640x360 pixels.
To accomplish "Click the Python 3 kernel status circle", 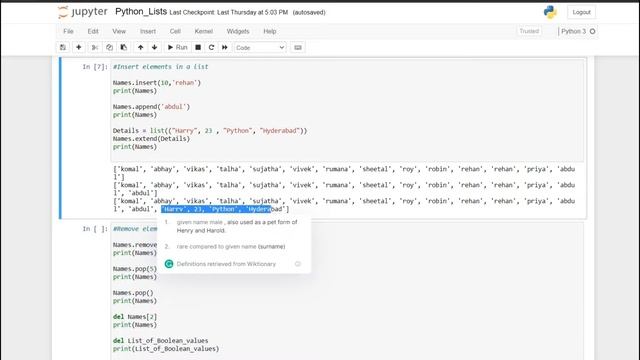I will click(593, 31).
